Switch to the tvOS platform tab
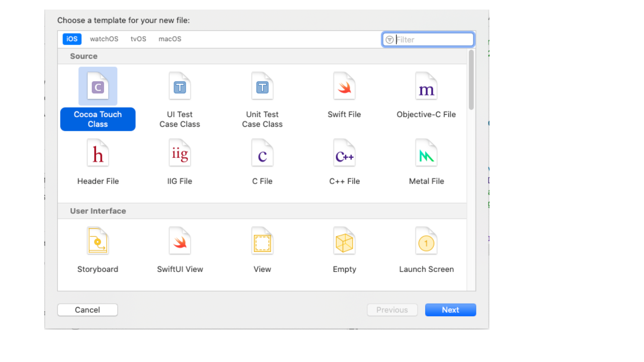The width and height of the screenshot is (644, 362). coord(138,39)
